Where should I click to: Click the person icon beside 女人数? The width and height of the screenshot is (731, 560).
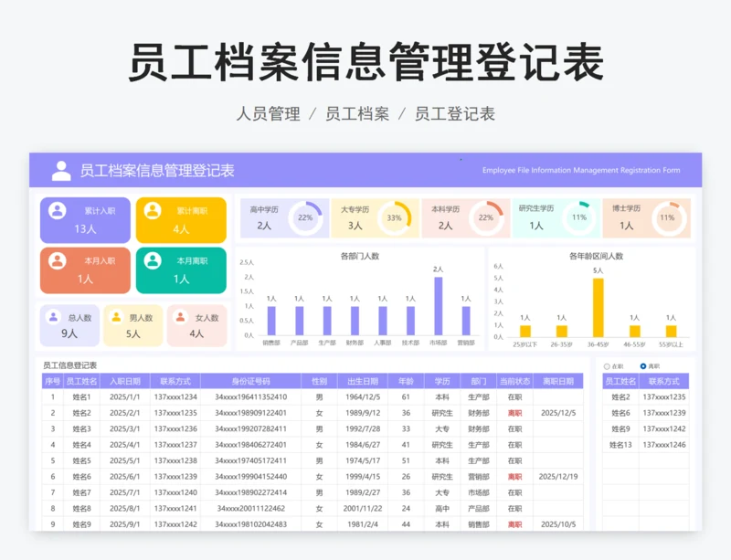(x=179, y=317)
